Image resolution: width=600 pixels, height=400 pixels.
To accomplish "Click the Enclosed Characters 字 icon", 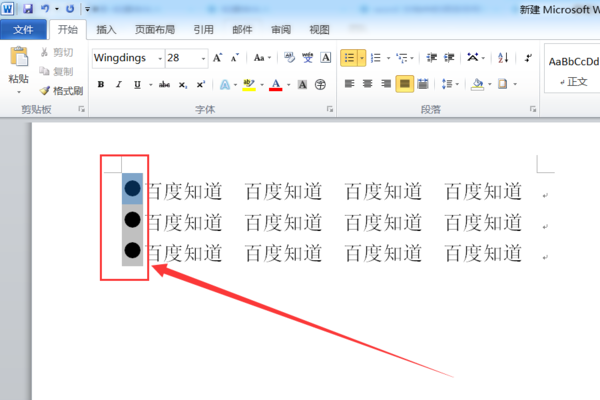I will (320, 85).
